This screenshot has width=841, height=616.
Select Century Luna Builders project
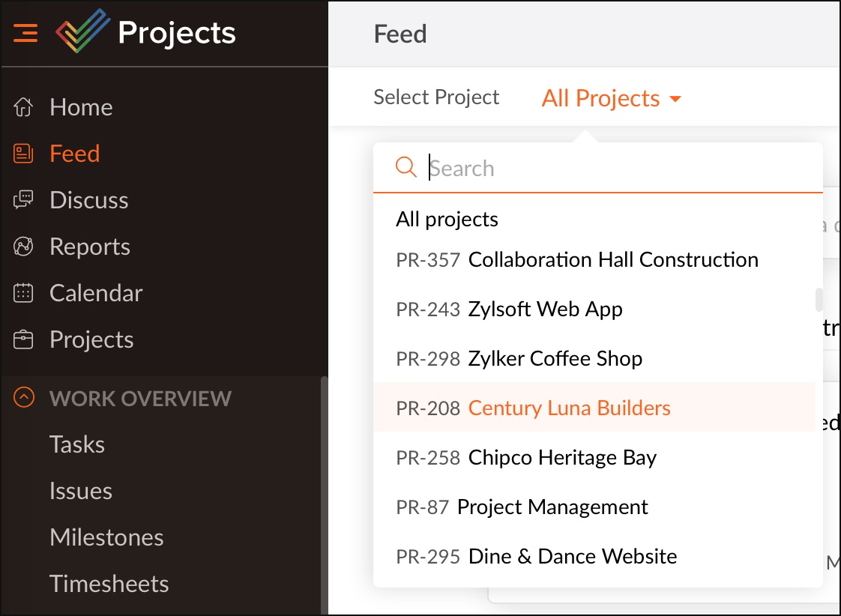click(x=569, y=408)
